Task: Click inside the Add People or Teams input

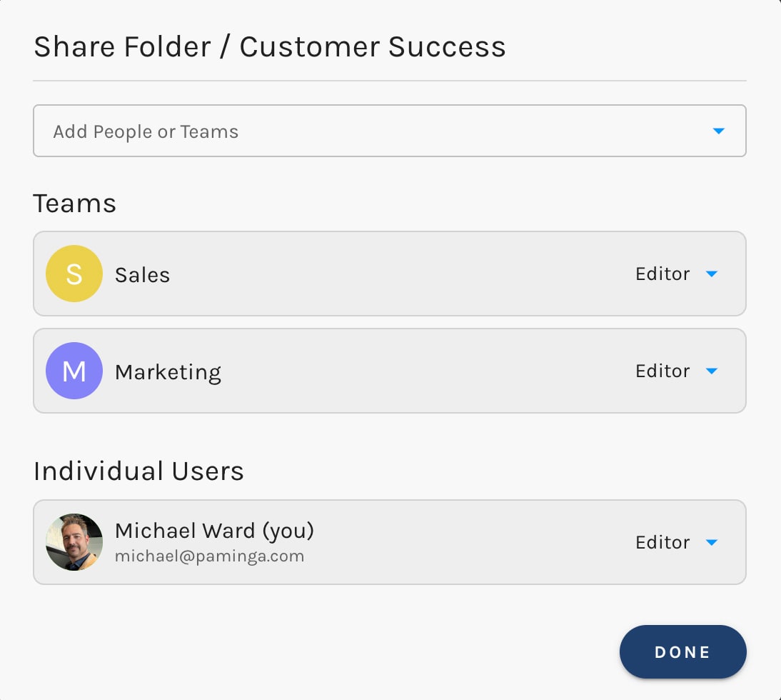Action: coord(286,131)
